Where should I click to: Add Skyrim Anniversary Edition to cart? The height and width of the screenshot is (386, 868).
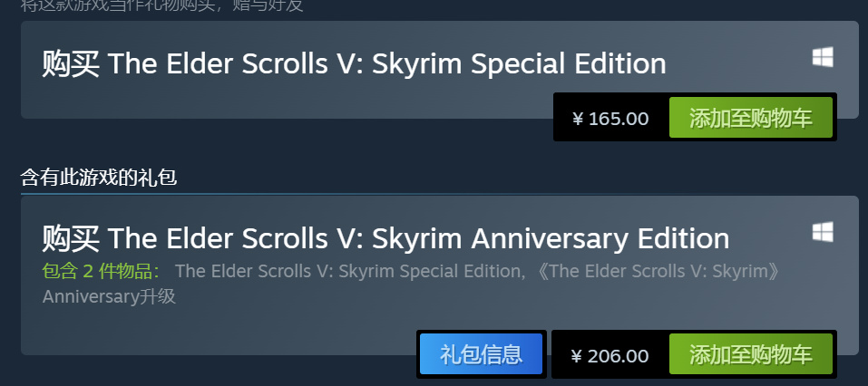(751, 354)
